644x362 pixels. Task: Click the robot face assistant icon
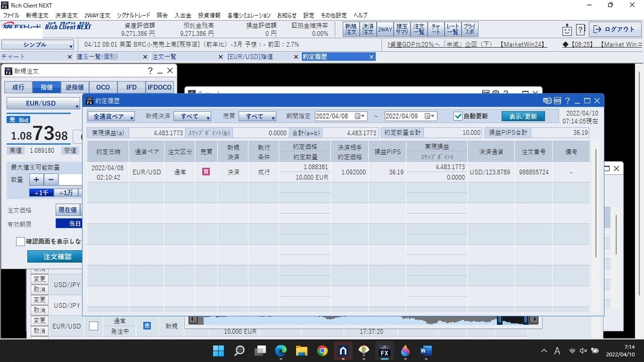tap(567, 29)
